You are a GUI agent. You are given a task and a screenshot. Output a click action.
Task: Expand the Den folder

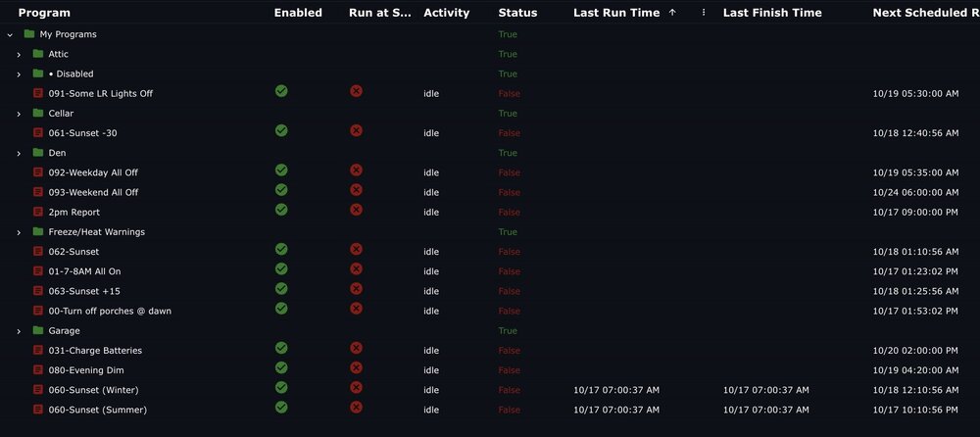coord(18,153)
